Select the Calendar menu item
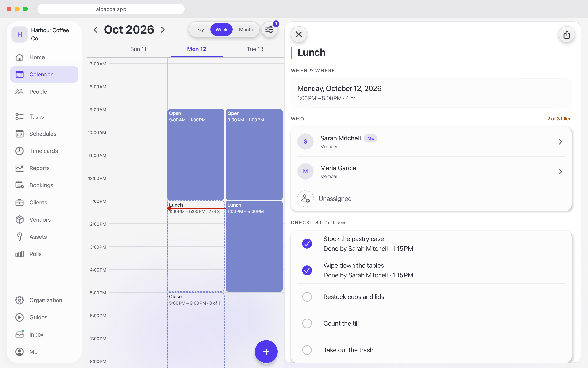The image size is (588, 368). pos(44,74)
